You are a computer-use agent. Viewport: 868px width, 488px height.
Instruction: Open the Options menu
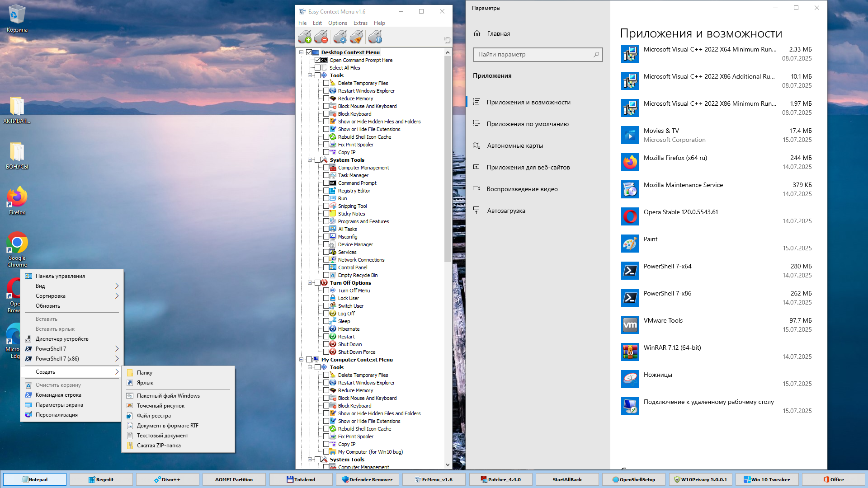pos(338,23)
